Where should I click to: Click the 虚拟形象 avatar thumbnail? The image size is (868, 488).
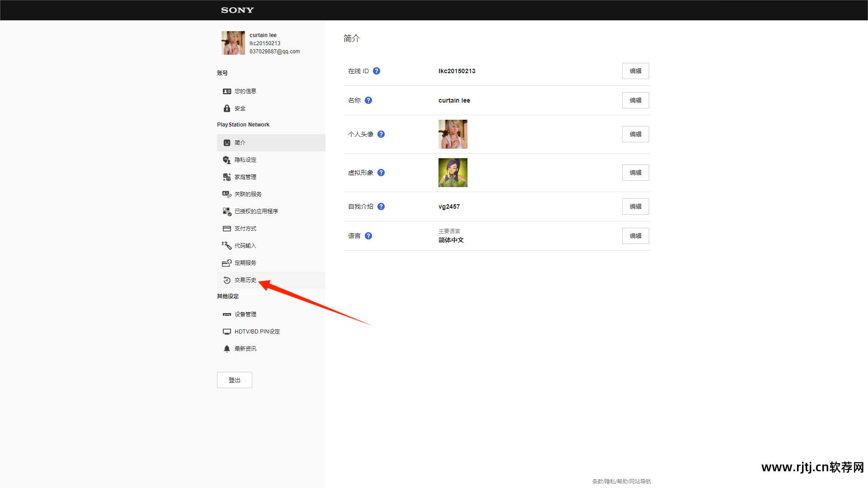click(453, 173)
